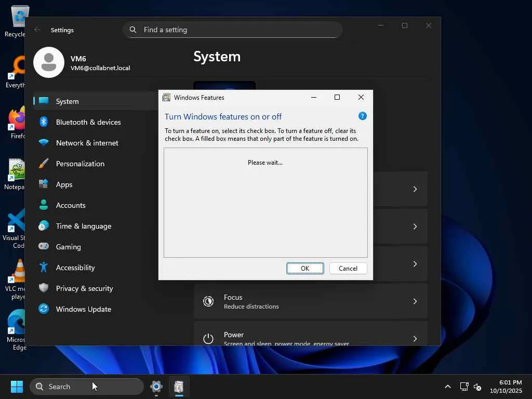The image size is (532, 399).
Task: Open the clock and date panel
Action: coord(506,387)
